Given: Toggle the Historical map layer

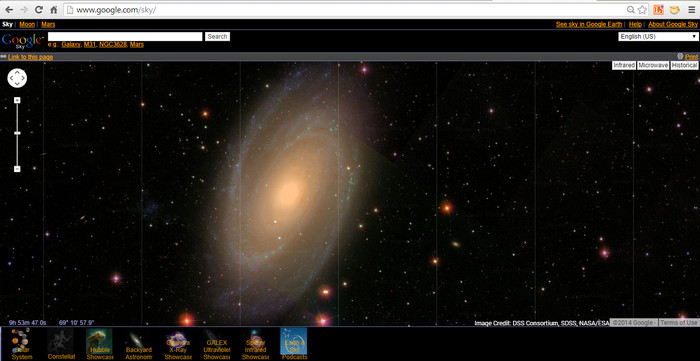Looking at the screenshot, I should coord(684,66).
